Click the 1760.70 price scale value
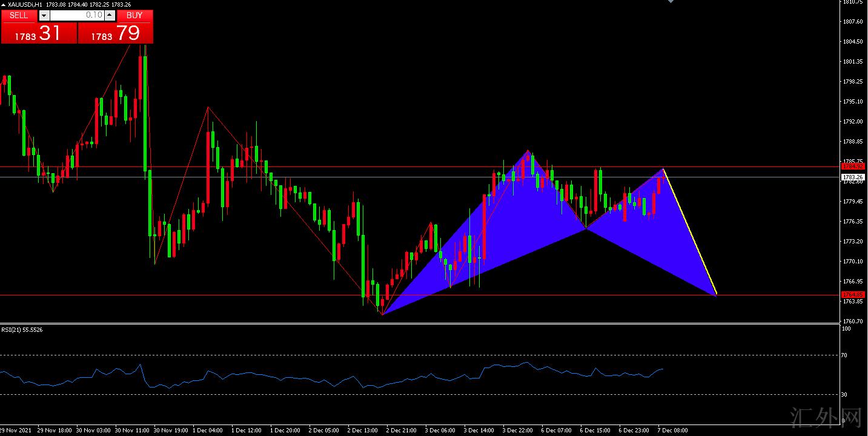868x436 pixels. coord(853,321)
